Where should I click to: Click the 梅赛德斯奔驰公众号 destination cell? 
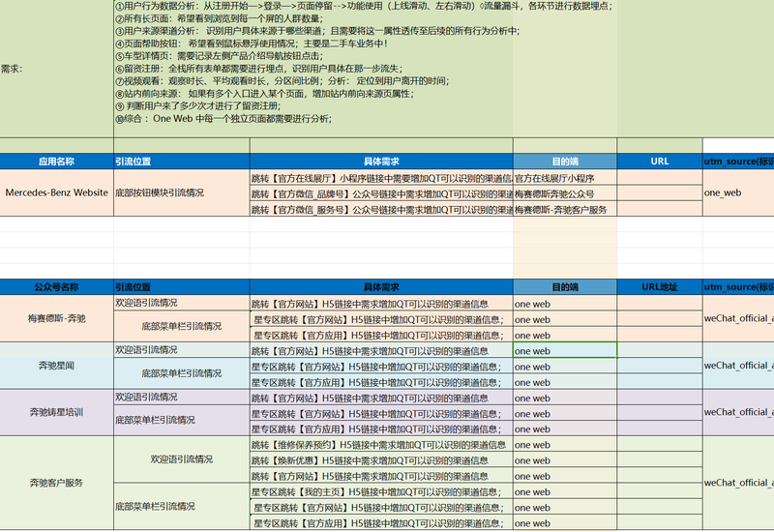click(x=565, y=193)
